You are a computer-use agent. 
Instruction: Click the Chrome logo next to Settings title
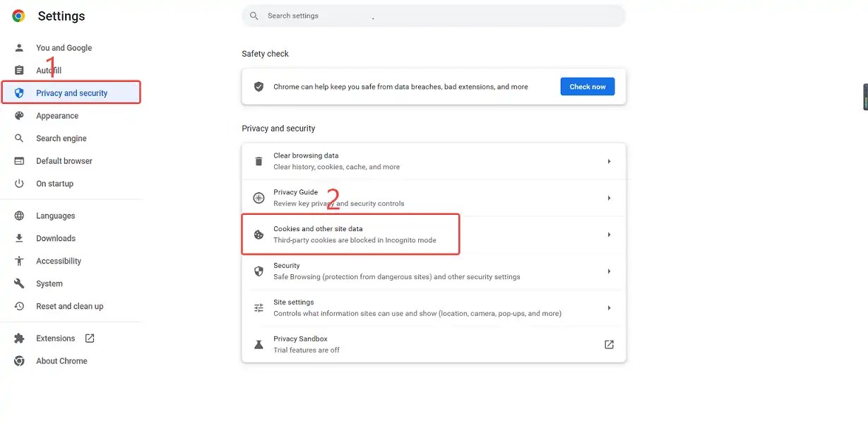[x=18, y=15]
